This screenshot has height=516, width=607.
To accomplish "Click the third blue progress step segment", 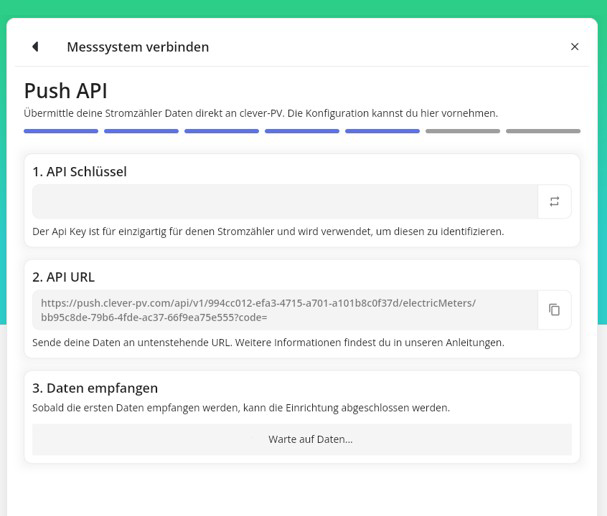I will click(x=221, y=131).
